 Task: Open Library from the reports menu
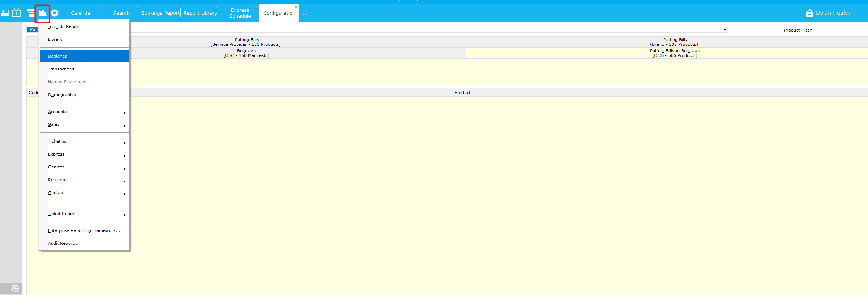point(84,39)
